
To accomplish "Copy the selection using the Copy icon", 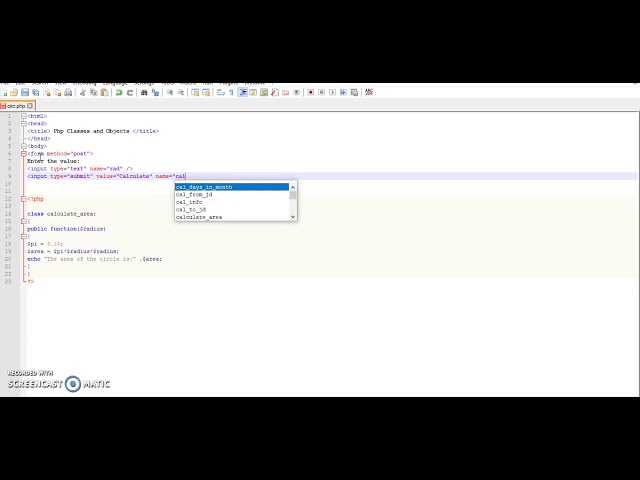I will [93, 93].
